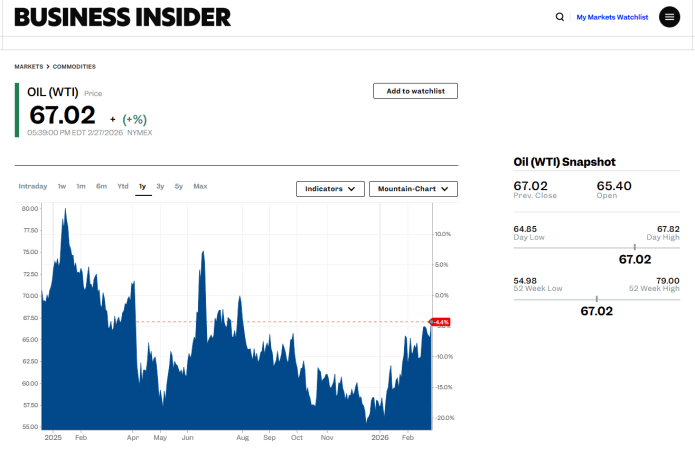The width and height of the screenshot is (695, 451).
Task: Select the Intraday time range tab
Action: (33, 186)
